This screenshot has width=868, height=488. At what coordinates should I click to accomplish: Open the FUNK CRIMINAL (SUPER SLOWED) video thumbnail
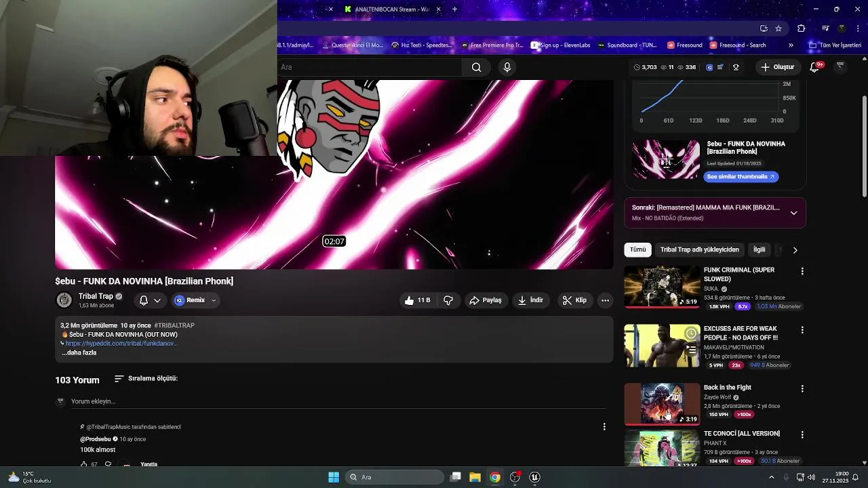pyautogui.click(x=662, y=287)
